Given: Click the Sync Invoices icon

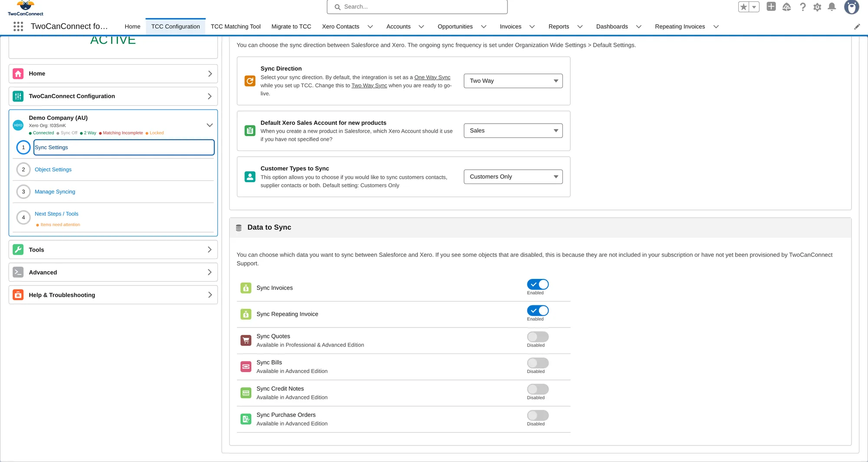Looking at the screenshot, I should pos(246,288).
